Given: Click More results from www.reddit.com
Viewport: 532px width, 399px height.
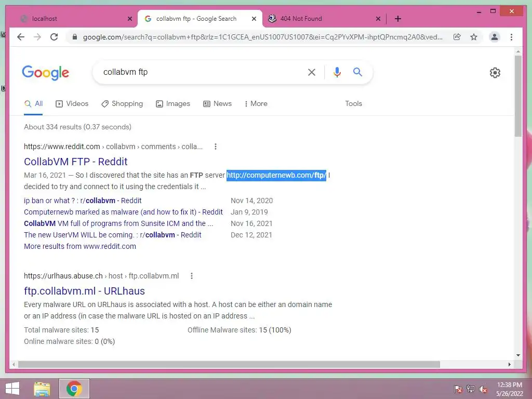Looking at the screenshot, I should point(79,246).
